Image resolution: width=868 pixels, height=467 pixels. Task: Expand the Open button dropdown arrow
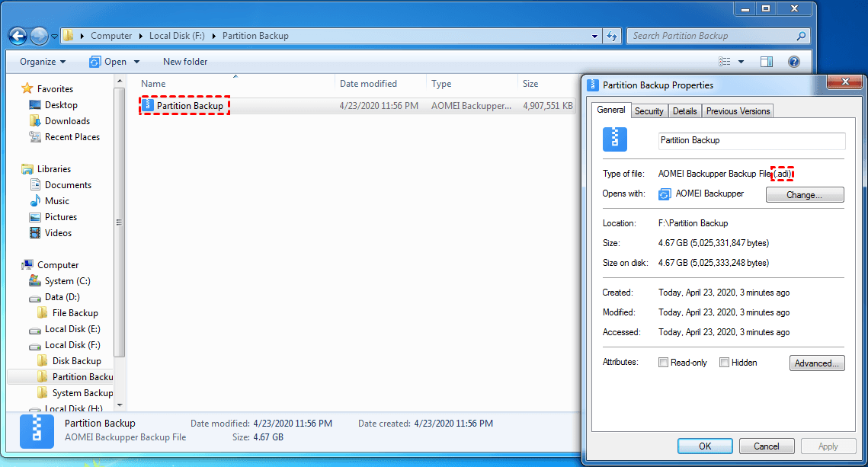(137, 62)
